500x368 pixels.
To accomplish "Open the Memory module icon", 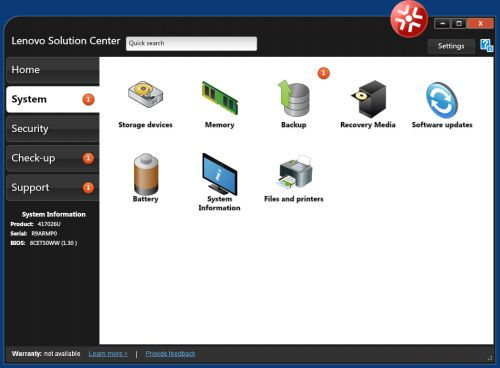I will click(x=220, y=98).
